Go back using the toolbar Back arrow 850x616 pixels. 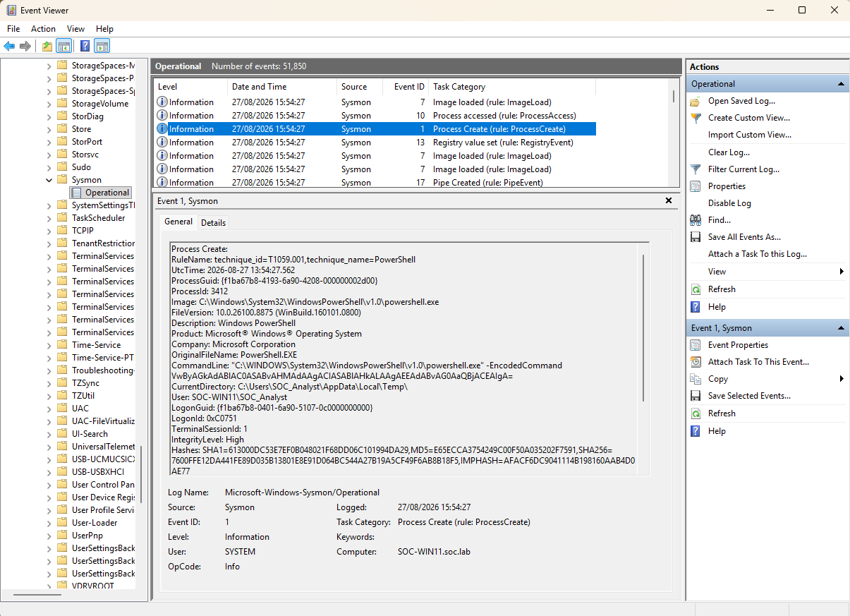tap(9, 47)
